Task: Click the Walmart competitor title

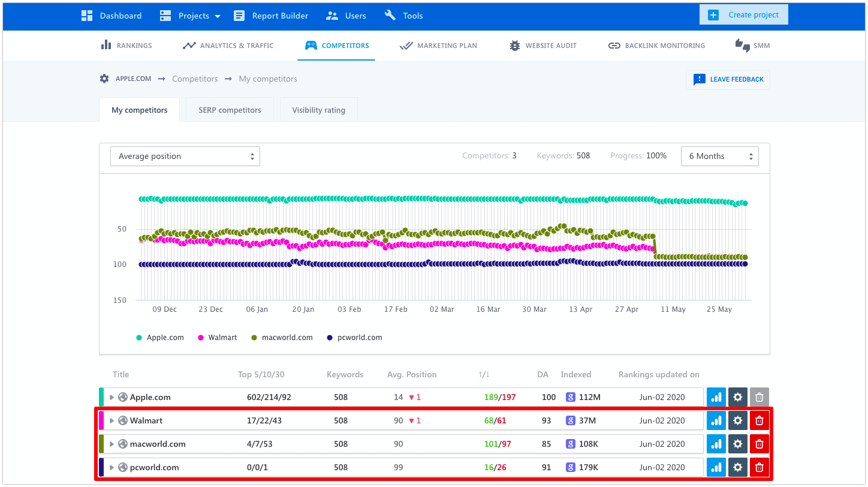Action: click(x=146, y=420)
